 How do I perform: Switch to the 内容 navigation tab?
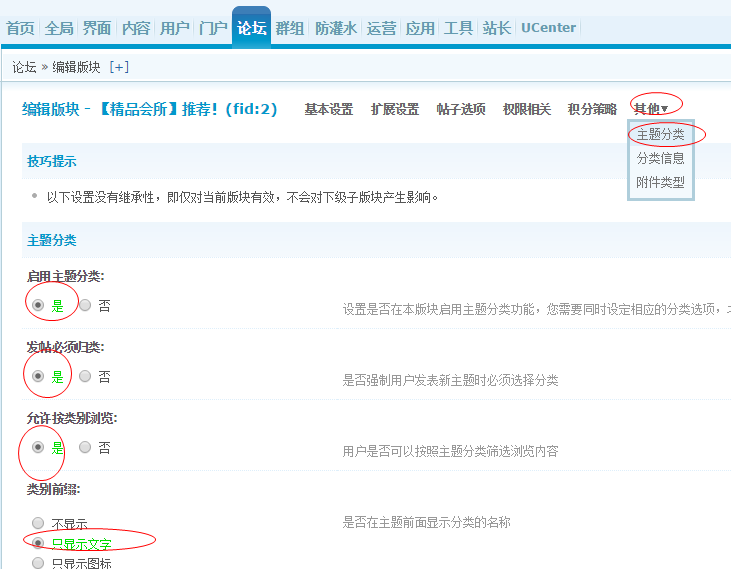click(136, 28)
